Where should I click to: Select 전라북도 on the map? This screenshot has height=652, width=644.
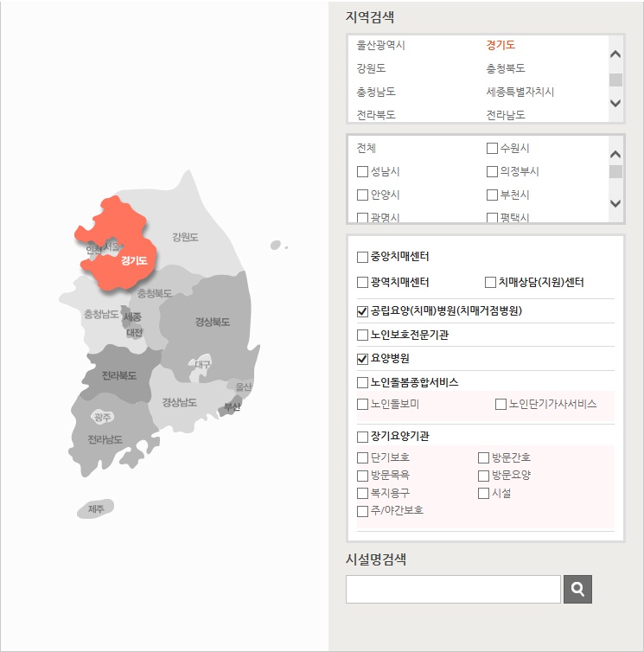click(x=119, y=375)
